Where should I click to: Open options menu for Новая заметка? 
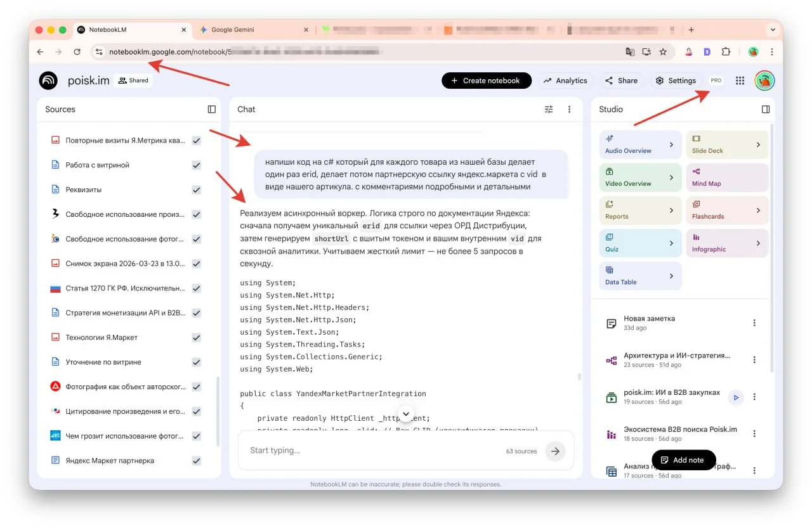754,323
